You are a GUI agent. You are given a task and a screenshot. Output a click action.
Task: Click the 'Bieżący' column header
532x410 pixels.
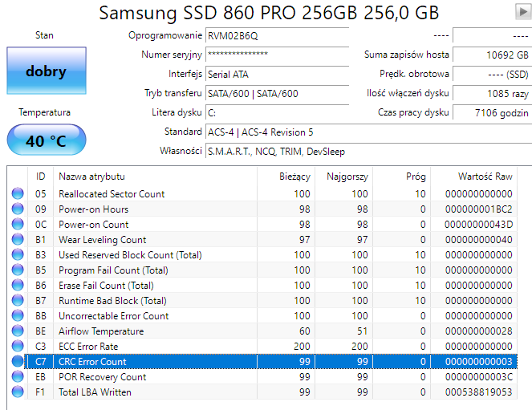[286, 177]
